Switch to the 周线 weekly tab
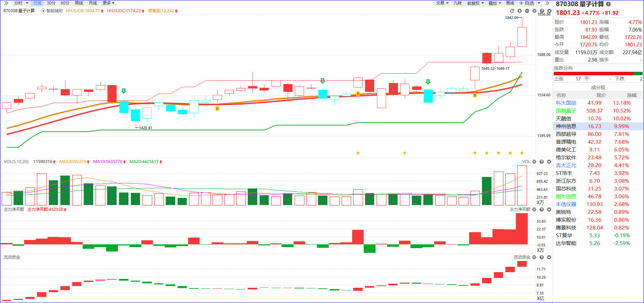 pyautogui.click(x=79, y=3)
